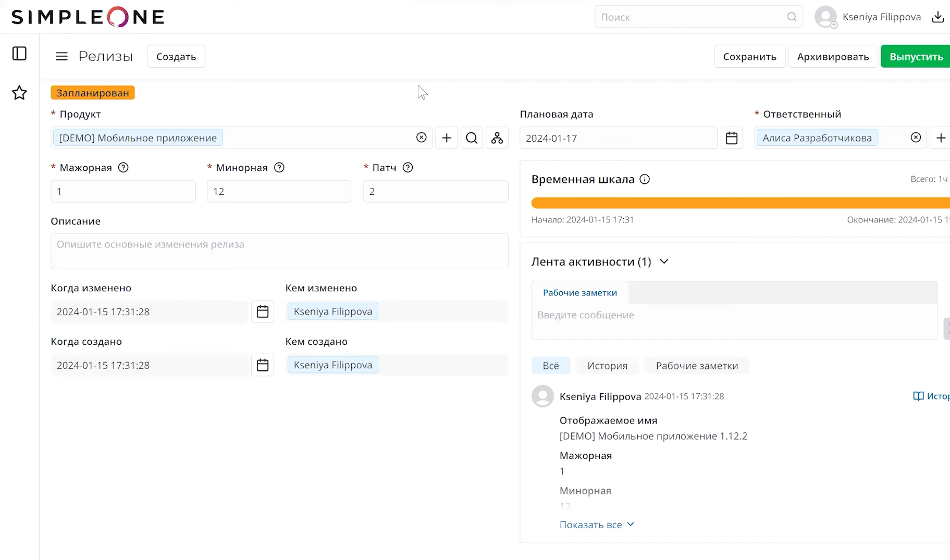The width and height of the screenshot is (950, 560).
Task: Open advanced search for the Продукт field
Action: point(471,138)
